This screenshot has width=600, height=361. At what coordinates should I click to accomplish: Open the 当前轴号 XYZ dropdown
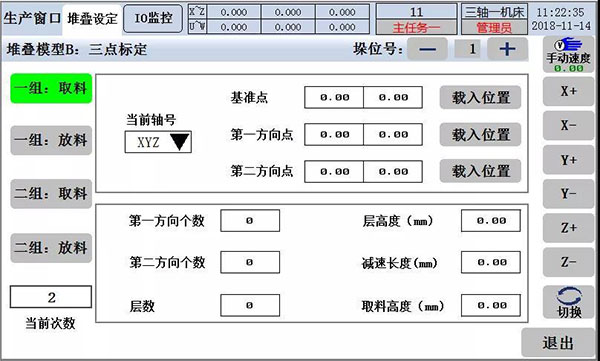pos(158,142)
